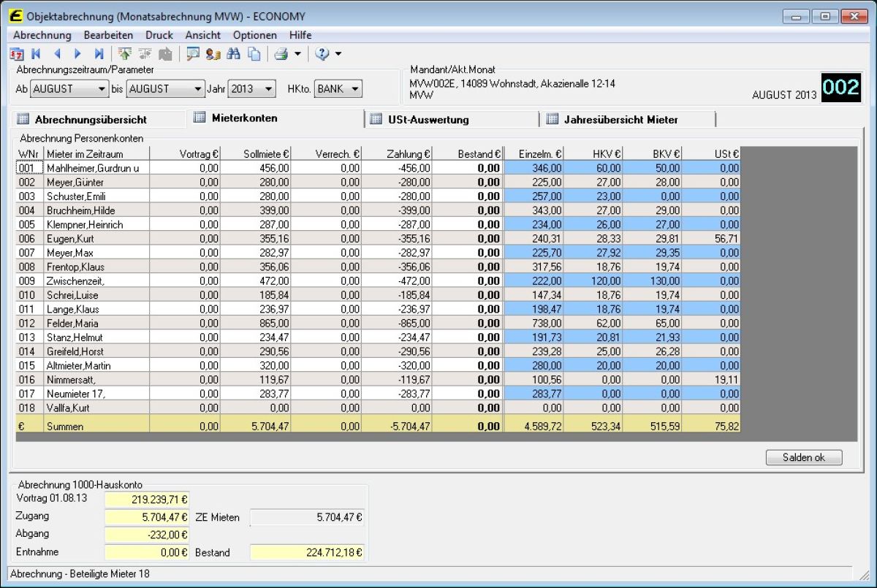Jump to the first record arrow

36,53
